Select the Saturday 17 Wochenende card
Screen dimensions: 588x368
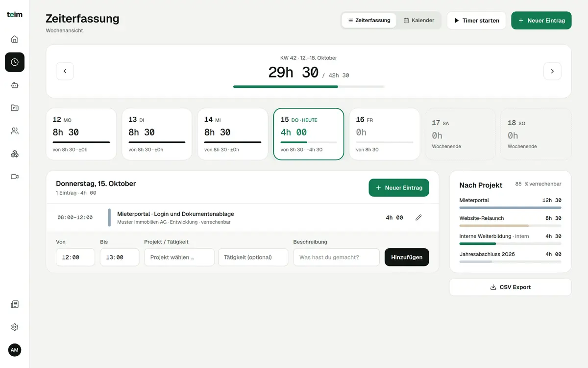[x=460, y=134]
